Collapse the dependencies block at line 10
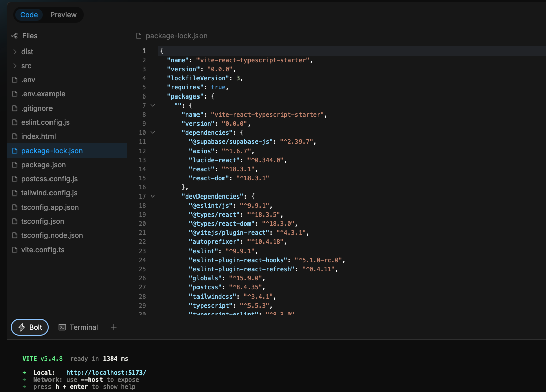 [x=153, y=133]
